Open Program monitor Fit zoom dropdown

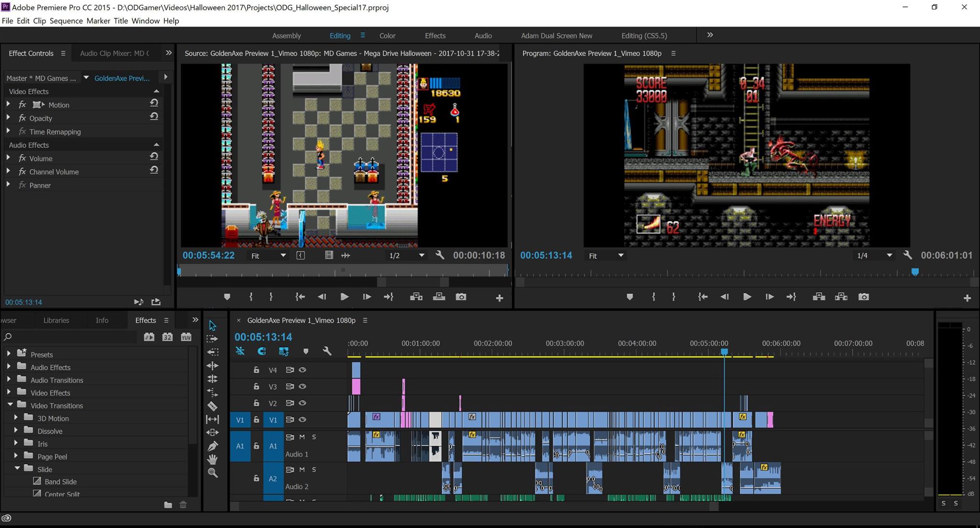[606, 256]
